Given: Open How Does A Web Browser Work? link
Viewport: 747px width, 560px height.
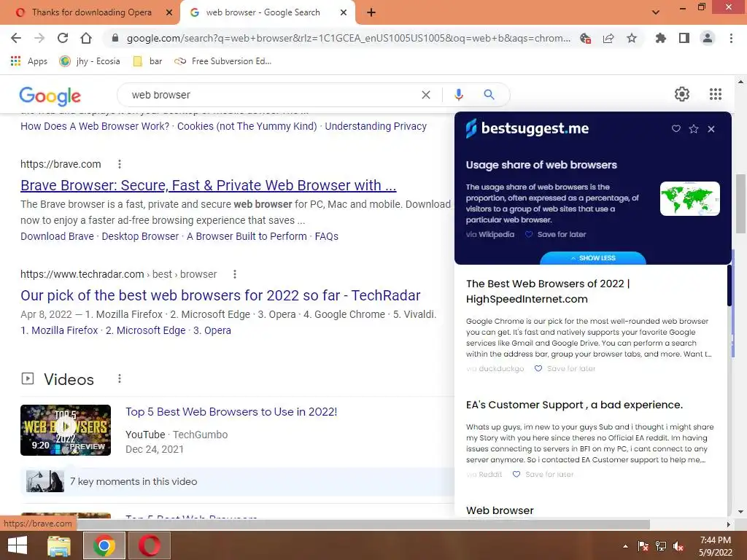Looking at the screenshot, I should pyautogui.click(x=95, y=126).
